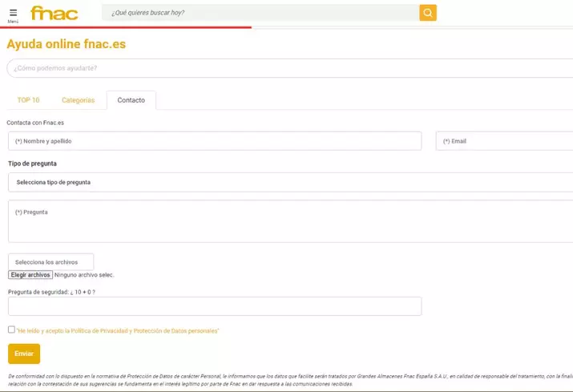
Task: Open the Política de Privacidad link
Action: point(118,331)
